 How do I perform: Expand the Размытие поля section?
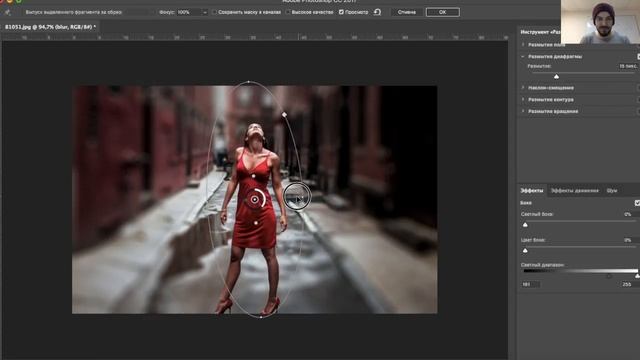(x=523, y=44)
